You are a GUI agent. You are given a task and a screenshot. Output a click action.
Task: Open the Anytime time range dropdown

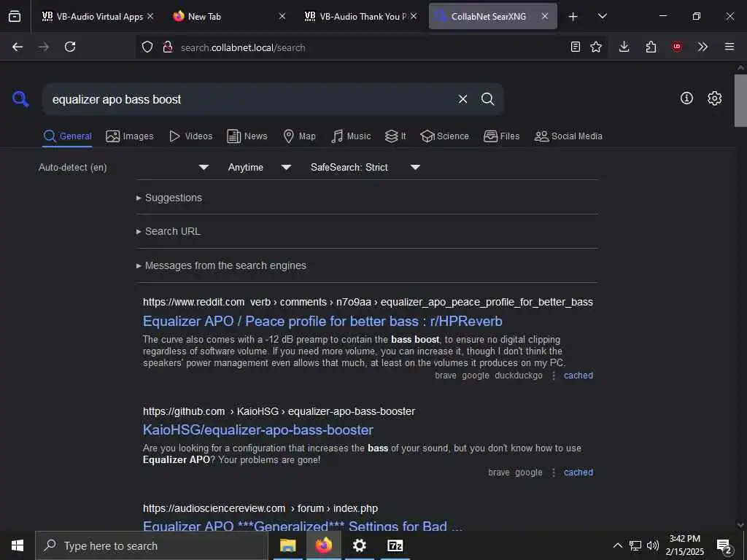260,168
